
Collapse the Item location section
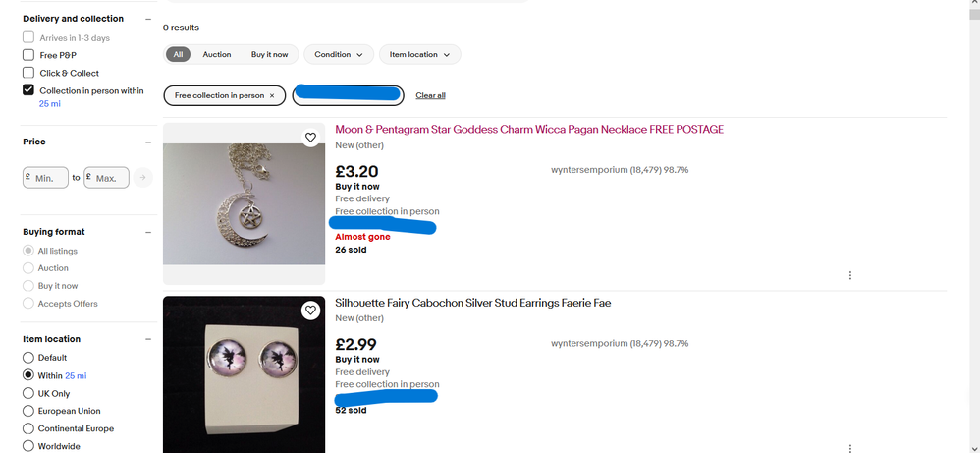click(x=148, y=339)
